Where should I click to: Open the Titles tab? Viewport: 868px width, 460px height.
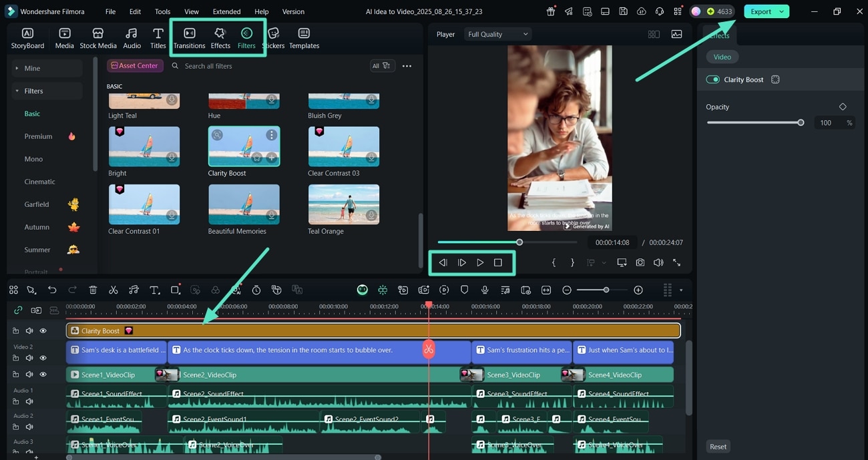pyautogui.click(x=158, y=39)
